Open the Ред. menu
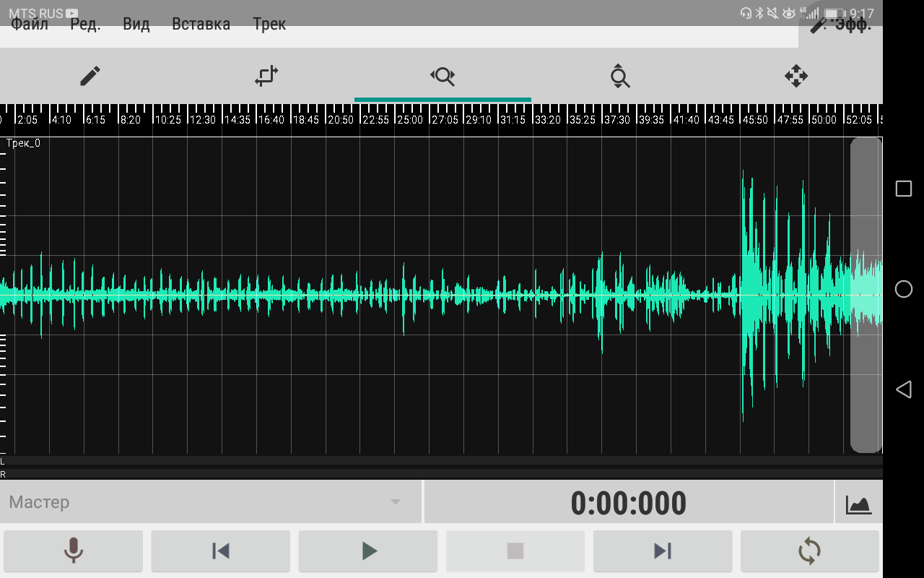Viewport: 924px width, 578px height. [x=85, y=24]
